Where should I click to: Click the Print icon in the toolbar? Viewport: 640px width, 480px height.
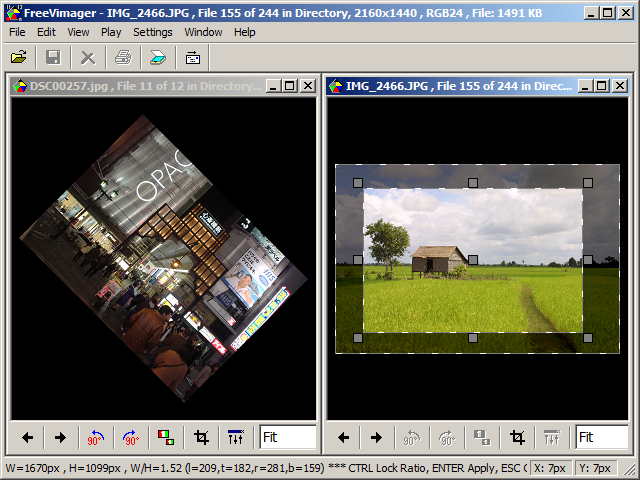point(122,58)
